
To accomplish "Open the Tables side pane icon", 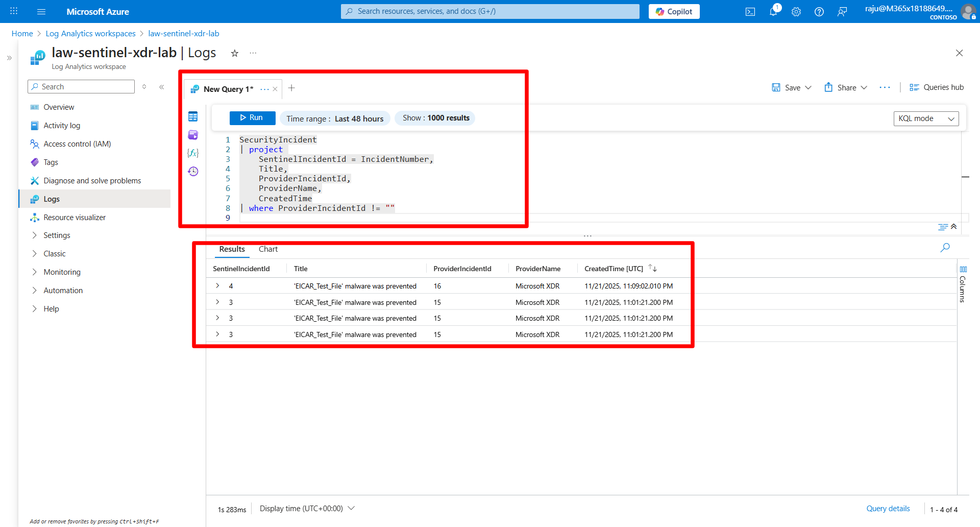I will [193, 117].
